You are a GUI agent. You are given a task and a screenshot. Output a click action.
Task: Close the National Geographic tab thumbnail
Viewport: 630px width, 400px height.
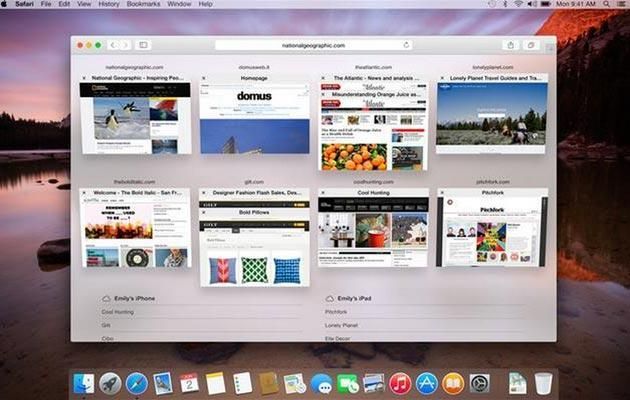click(85, 77)
